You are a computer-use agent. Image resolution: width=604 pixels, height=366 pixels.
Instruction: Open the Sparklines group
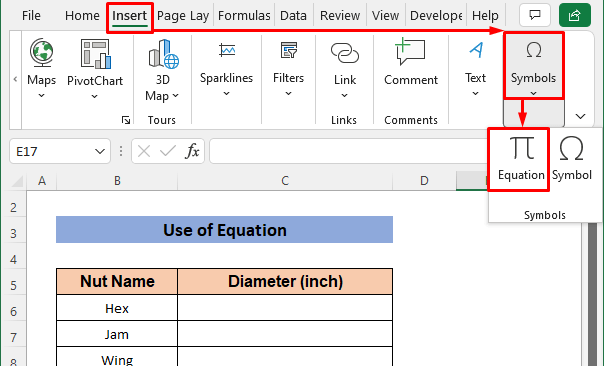(x=226, y=69)
